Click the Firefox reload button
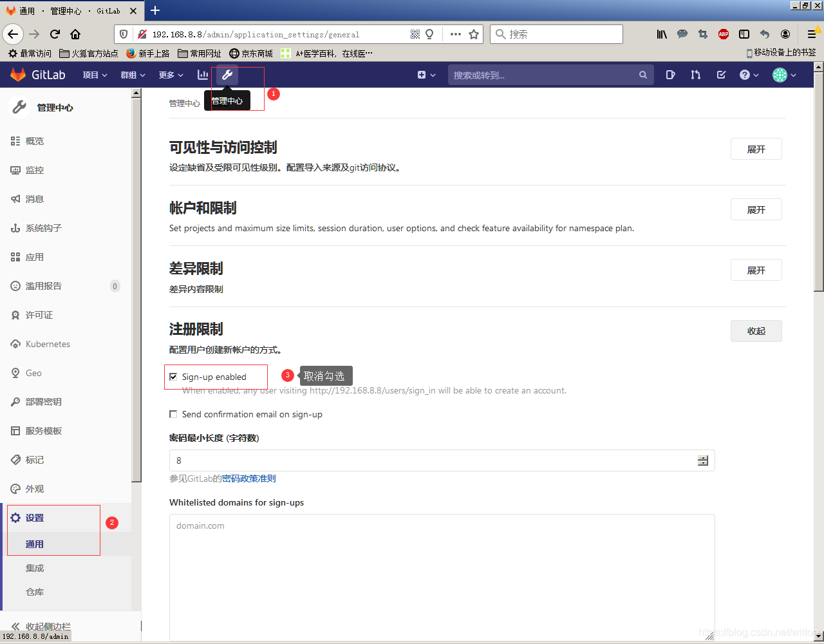This screenshot has height=644, width=824. pyautogui.click(x=55, y=34)
